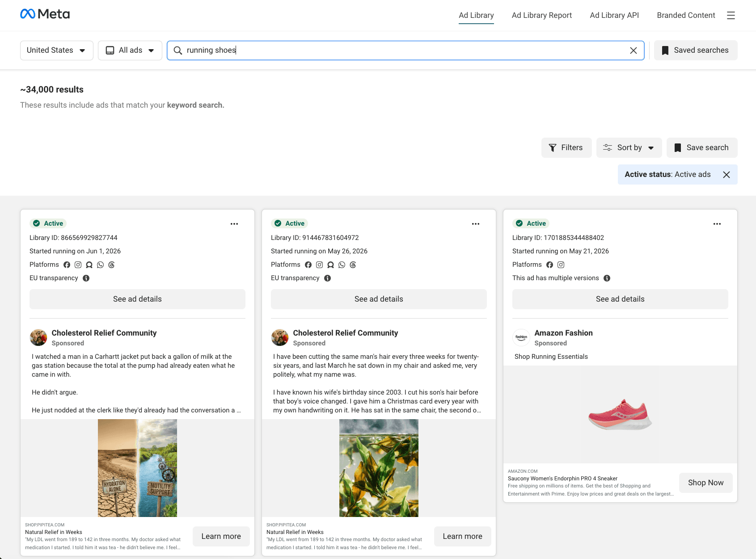Click Shop Now on the Saucony sneaker ad
The image size is (756, 559).
[706, 483]
